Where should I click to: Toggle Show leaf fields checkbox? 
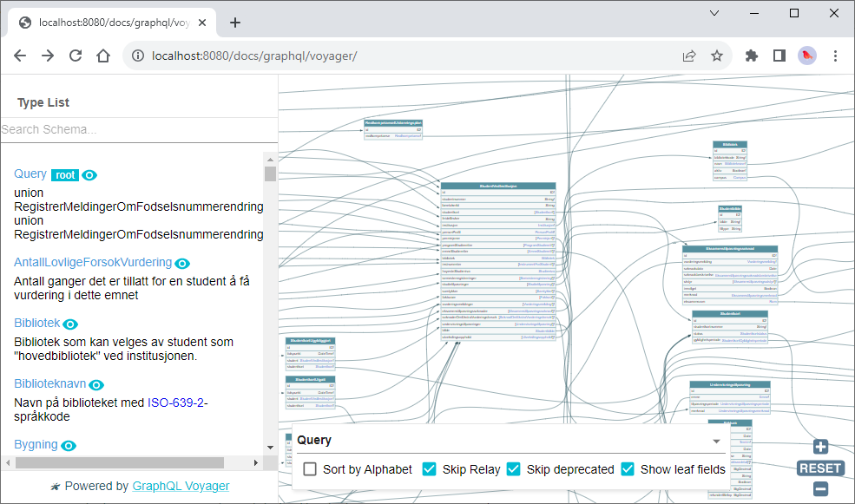(628, 469)
